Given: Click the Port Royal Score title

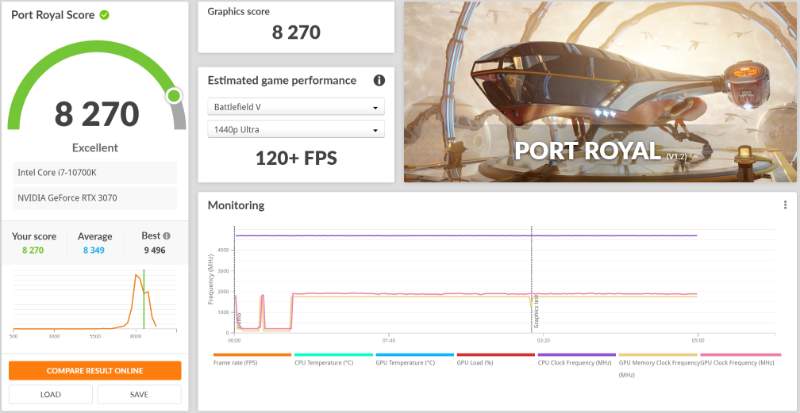Looking at the screenshot, I should [53, 15].
